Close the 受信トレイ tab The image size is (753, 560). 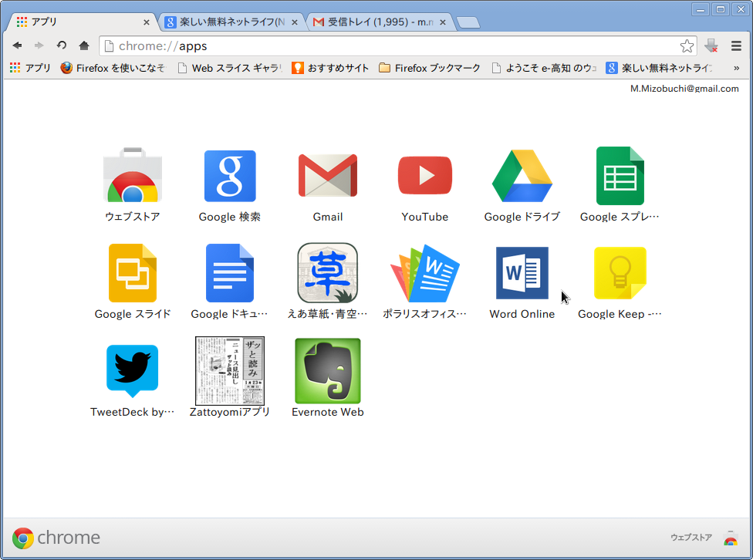coord(443,22)
